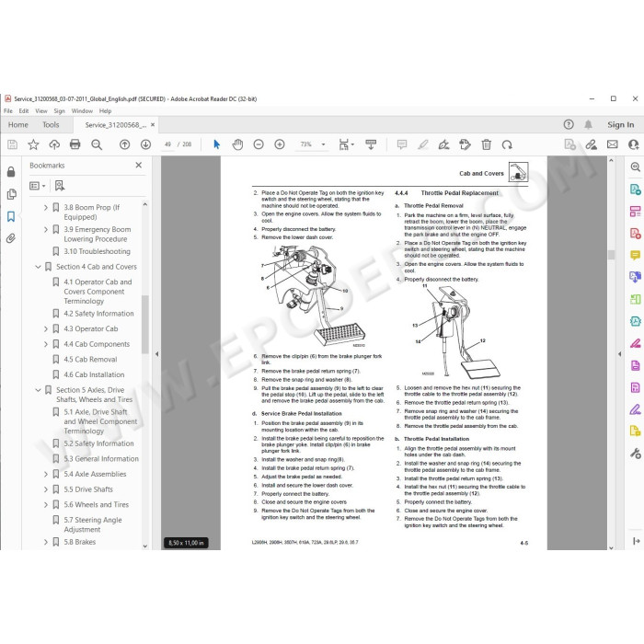
Task: Open the Window menu
Action: click(82, 111)
